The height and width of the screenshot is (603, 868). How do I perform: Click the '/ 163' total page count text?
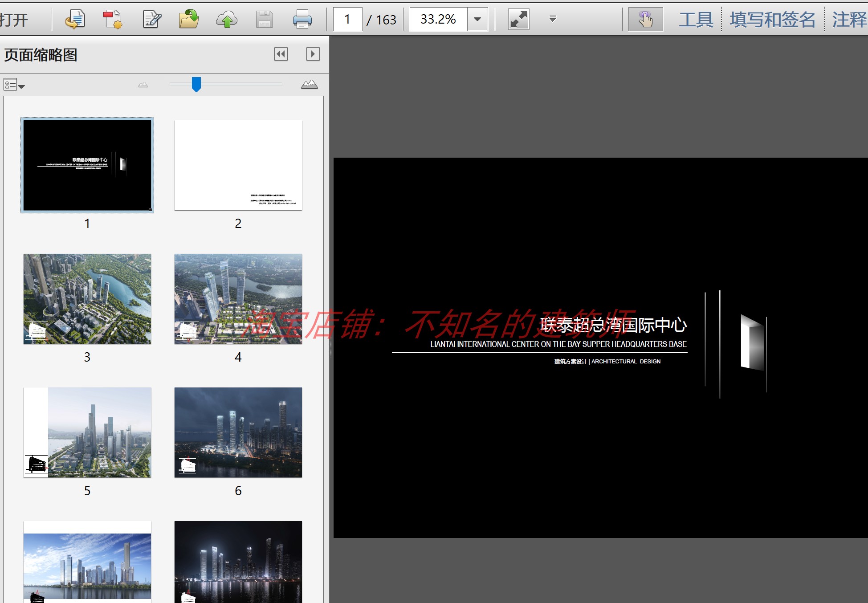381,20
